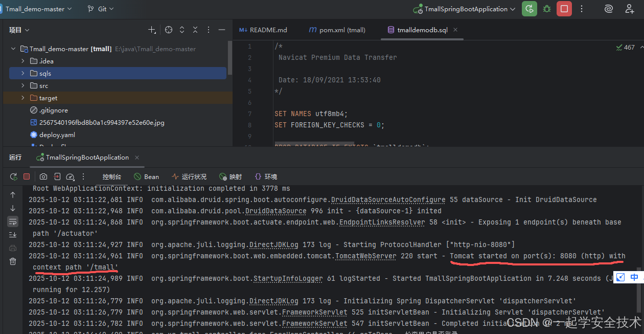The height and width of the screenshot is (334, 644).
Task: Click the add collaborator (Code With Me) icon
Action: [x=630, y=9]
